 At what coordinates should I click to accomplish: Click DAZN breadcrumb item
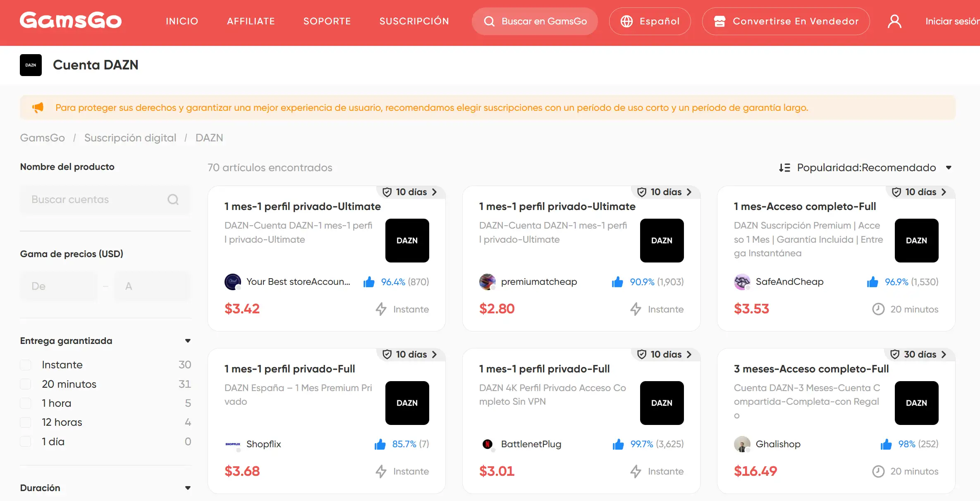209,138
